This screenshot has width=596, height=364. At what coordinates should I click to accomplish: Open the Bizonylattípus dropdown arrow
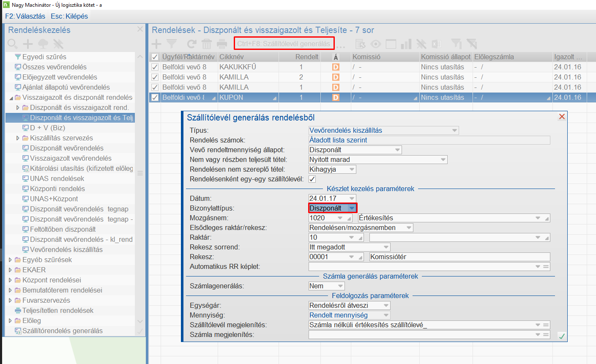click(352, 208)
